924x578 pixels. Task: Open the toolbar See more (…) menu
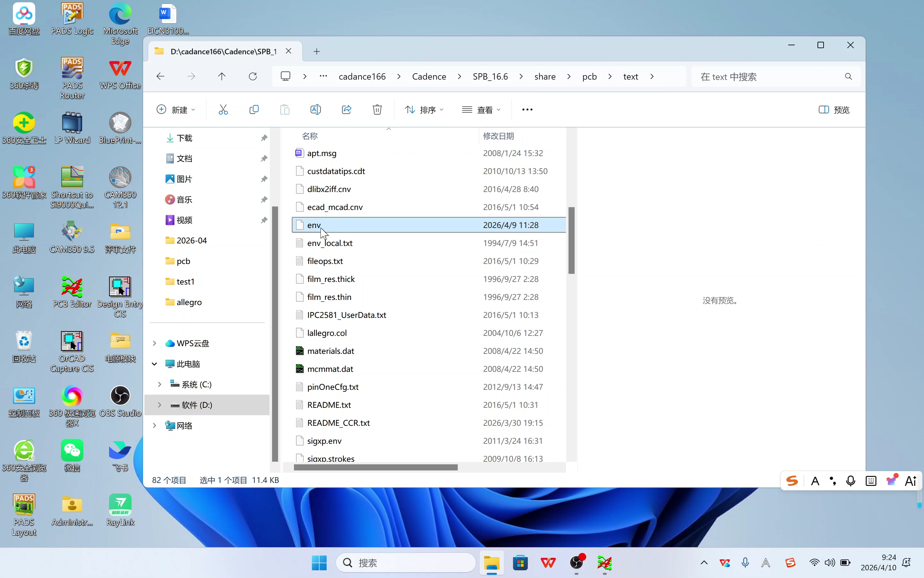point(527,110)
